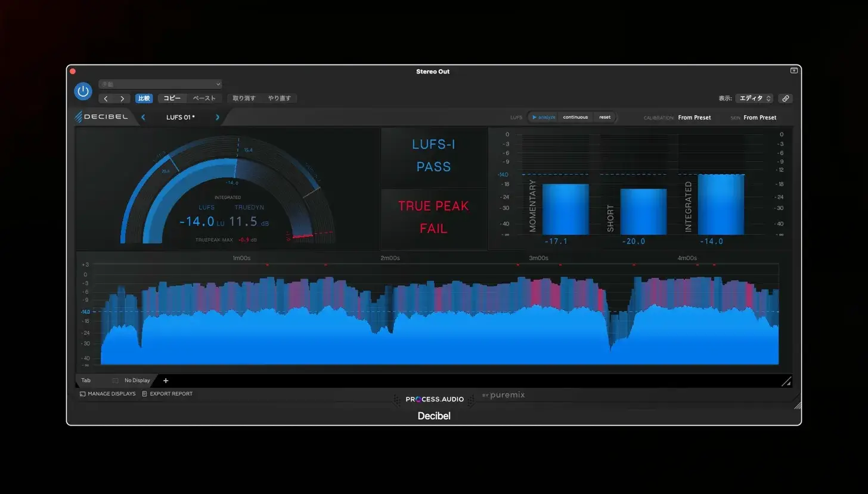This screenshot has height=494, width=868.
Task: Toggle continuous LUFS mode
Action: [x=575, y=118]
